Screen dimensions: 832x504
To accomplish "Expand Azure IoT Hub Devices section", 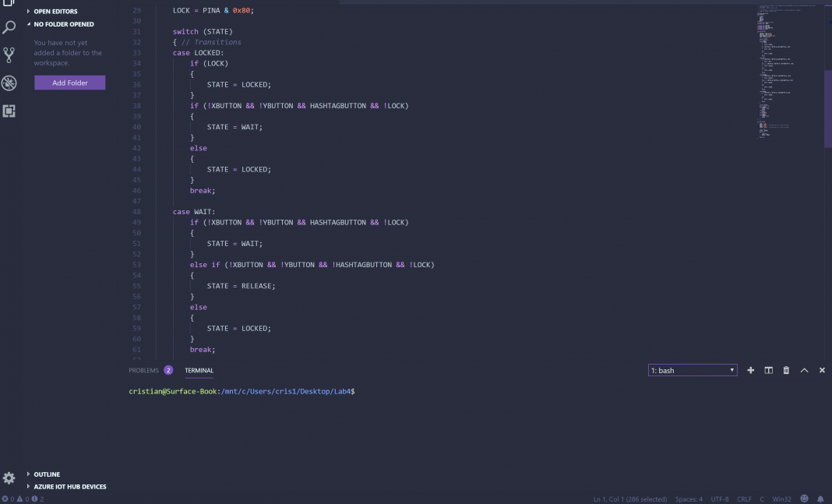I will pyautogui.click(x=69, y=486).
